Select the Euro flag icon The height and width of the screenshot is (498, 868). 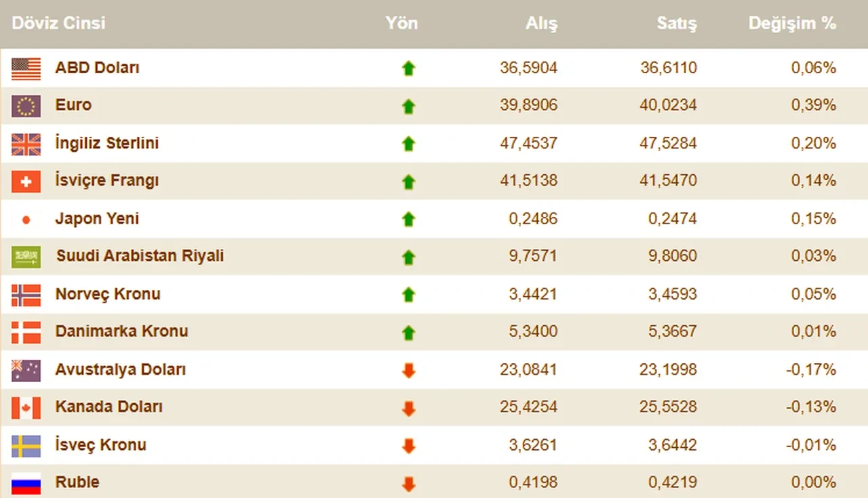(x=26, y=106)
